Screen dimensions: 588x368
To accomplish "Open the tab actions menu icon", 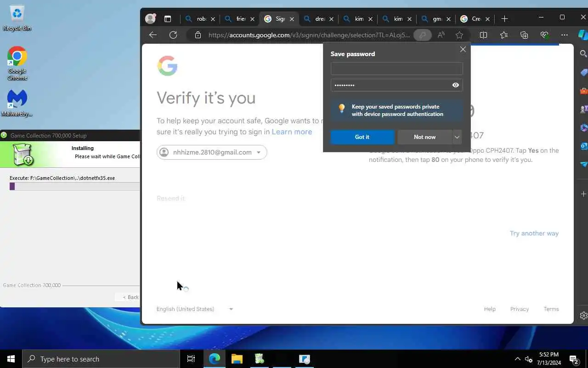I will click(168, 19).
